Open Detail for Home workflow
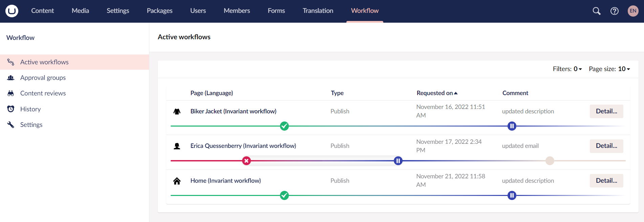This screenshot has width=644, height=222. pos(606,181)
